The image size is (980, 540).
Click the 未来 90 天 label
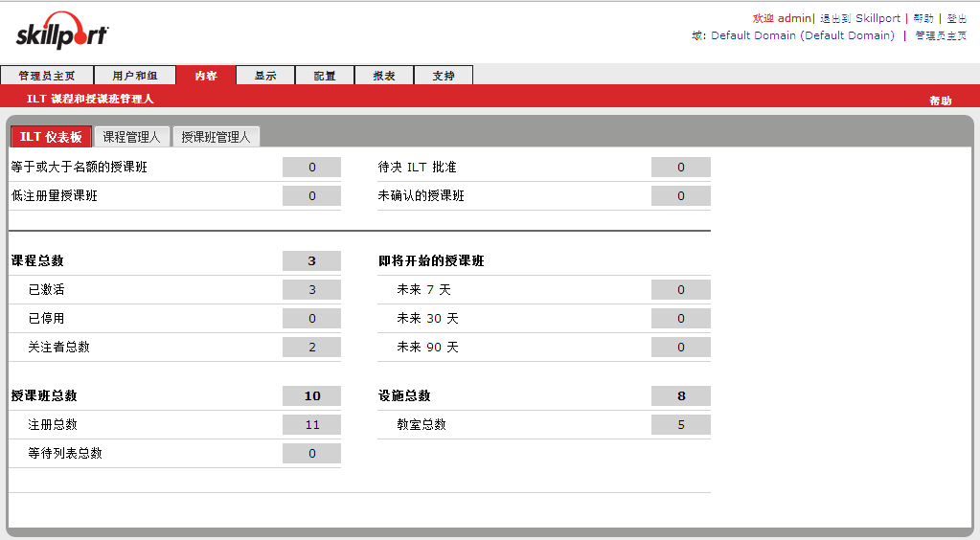point(427,347)
